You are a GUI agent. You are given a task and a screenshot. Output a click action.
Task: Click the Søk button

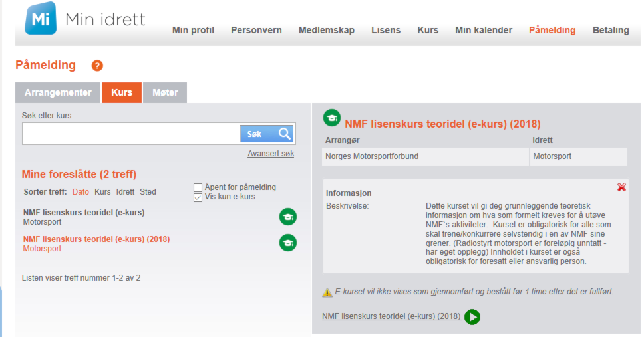pos(267,134)
